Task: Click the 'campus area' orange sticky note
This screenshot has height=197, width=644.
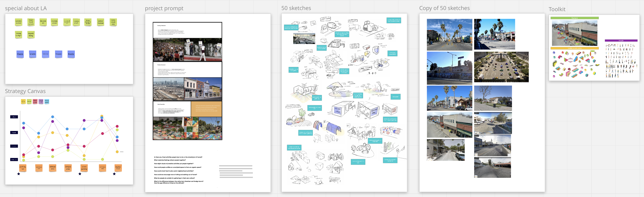Action: coord(68,168)
